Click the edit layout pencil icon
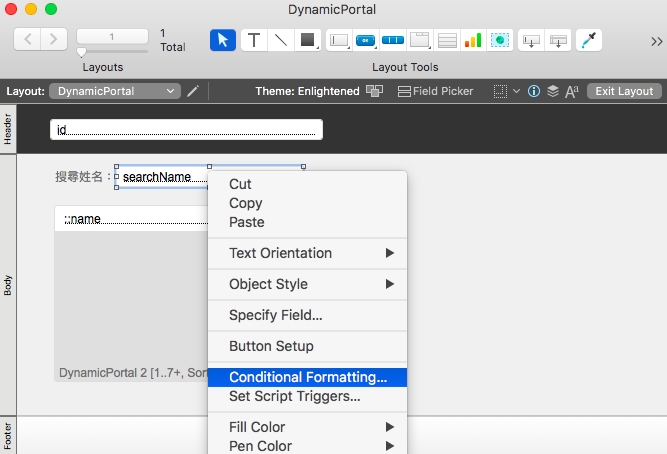Viewport: 667px width, 454px height. pyautogui.click(x=193, y=91)
